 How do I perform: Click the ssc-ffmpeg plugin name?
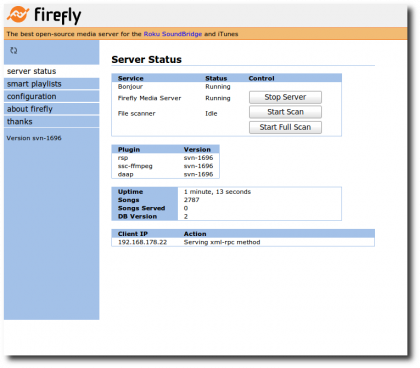pos(135,166)
